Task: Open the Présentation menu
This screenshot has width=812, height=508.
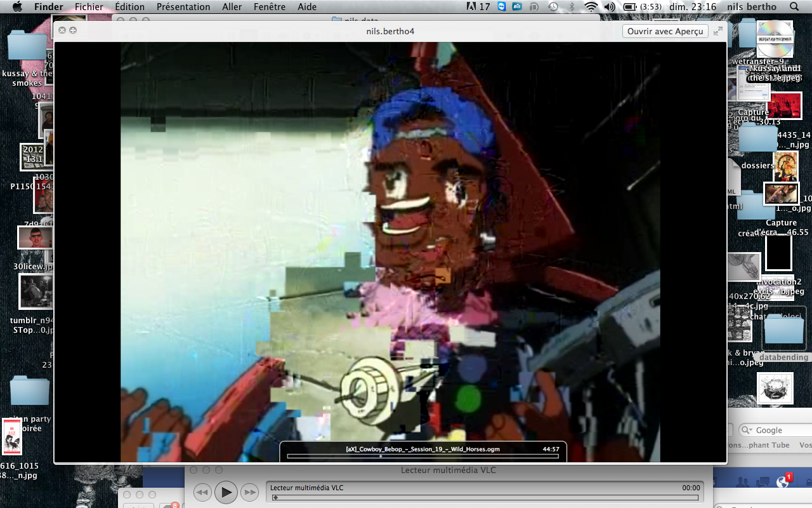Action: [x=183, y=7]
